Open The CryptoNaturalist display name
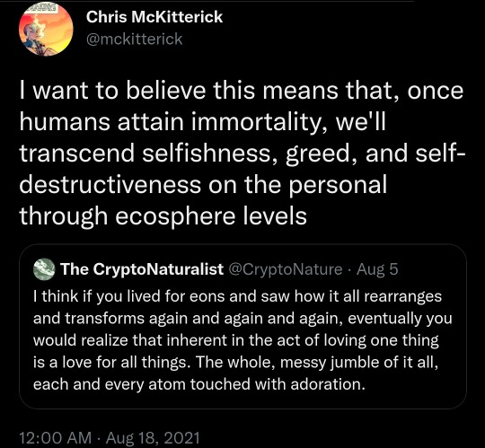 [142, 269]
